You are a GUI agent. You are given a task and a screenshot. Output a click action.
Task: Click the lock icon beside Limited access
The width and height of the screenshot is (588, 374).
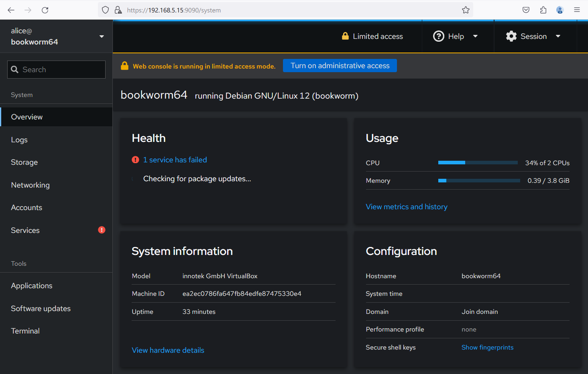tap(345, 36)
